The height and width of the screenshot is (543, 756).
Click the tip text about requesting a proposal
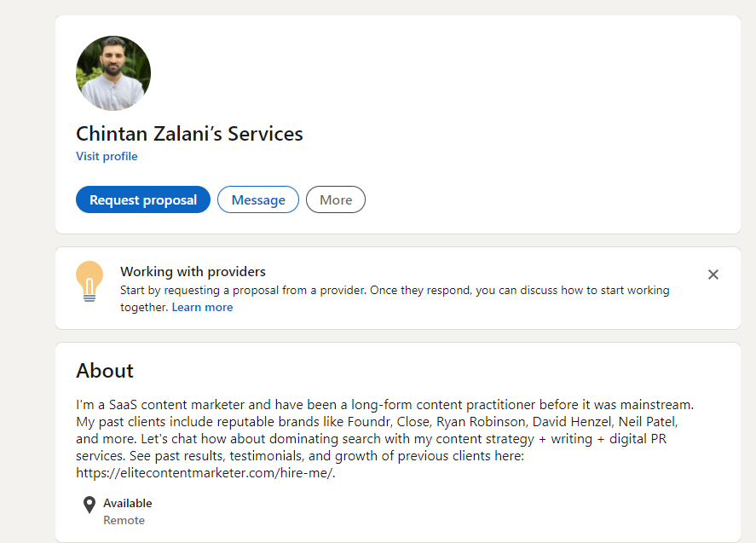coord(395,298)
